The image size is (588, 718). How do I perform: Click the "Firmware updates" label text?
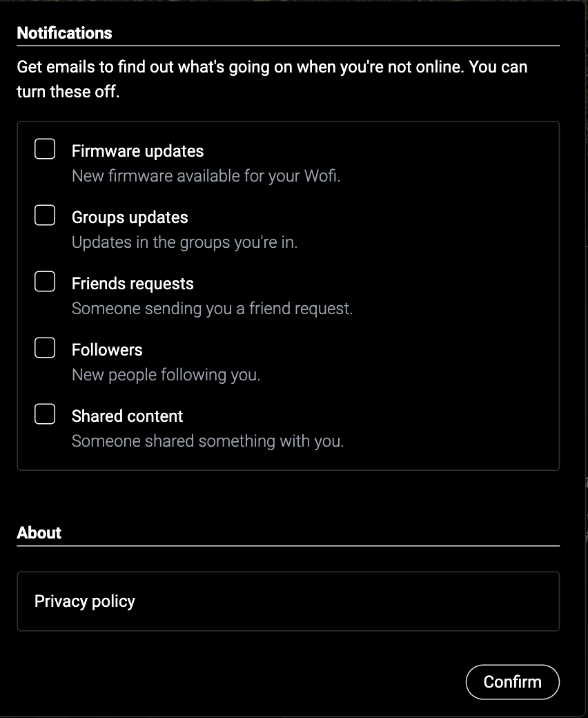(x=137, y=151)
